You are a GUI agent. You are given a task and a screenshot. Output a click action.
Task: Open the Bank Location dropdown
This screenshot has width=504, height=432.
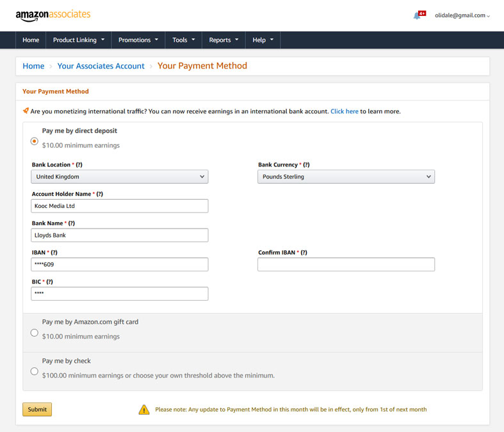[x=120, y=177]
